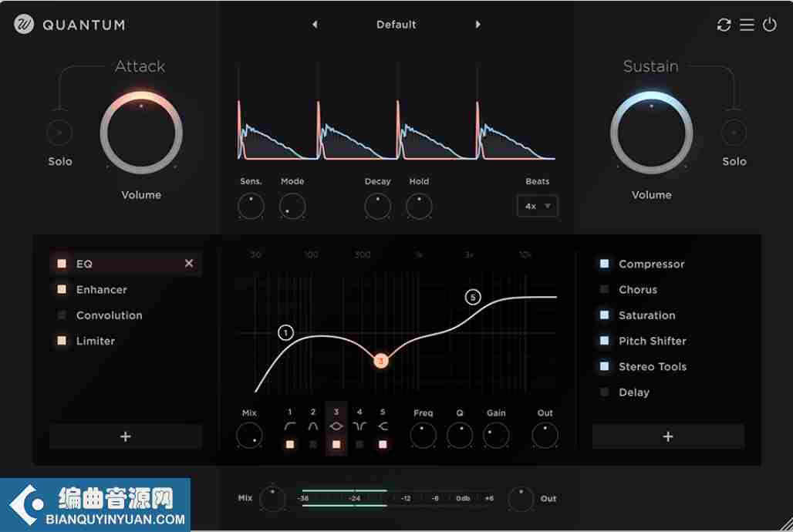Click the master Out knob
The width and height of the screenshot is (793, 532).
[521, 498]
